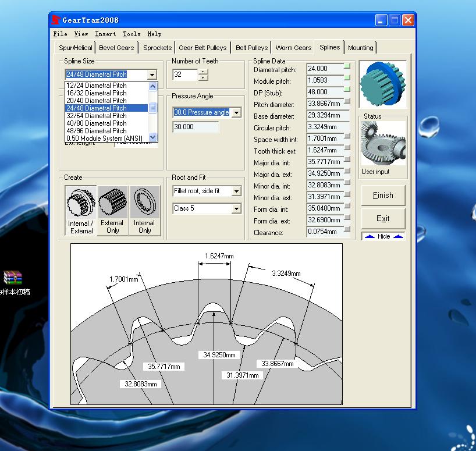Click the bevel gear status image

point(383,143)
